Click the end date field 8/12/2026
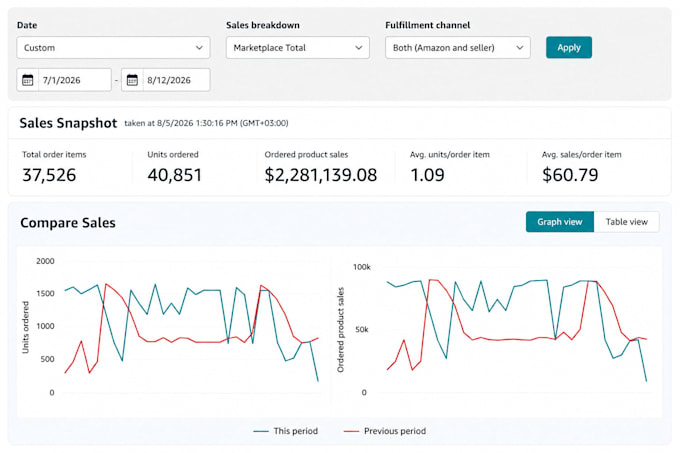The width and height of the screenshot is (680, 453). pyautogui.click(x=177, y=80)
